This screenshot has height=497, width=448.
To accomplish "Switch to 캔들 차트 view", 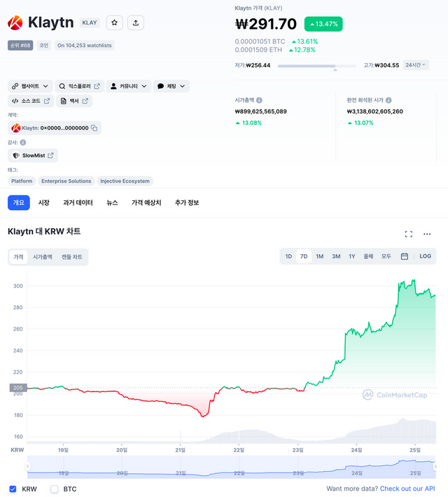I will pos(72,257).
